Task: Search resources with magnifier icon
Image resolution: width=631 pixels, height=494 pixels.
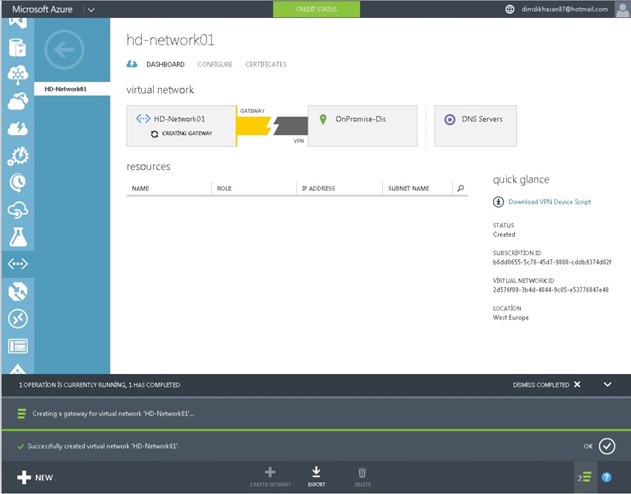Action: pyautogui.click(x=460, y=188)
